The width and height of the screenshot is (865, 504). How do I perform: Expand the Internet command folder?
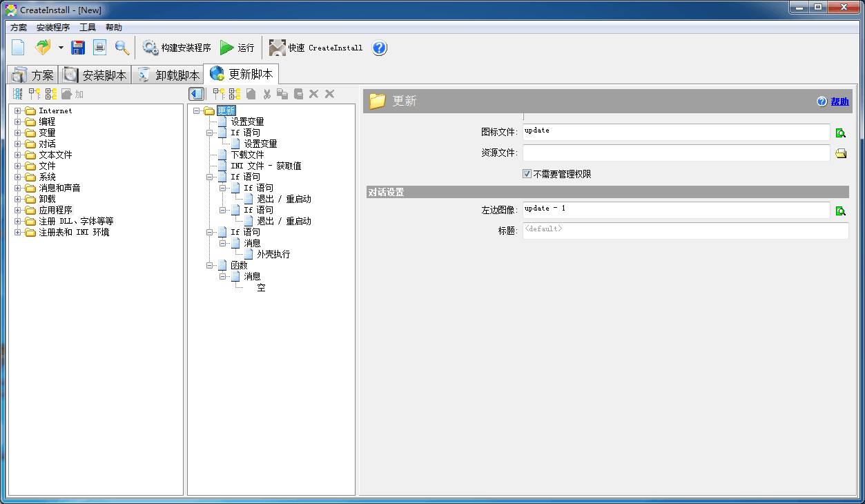(x=18, y=110)
